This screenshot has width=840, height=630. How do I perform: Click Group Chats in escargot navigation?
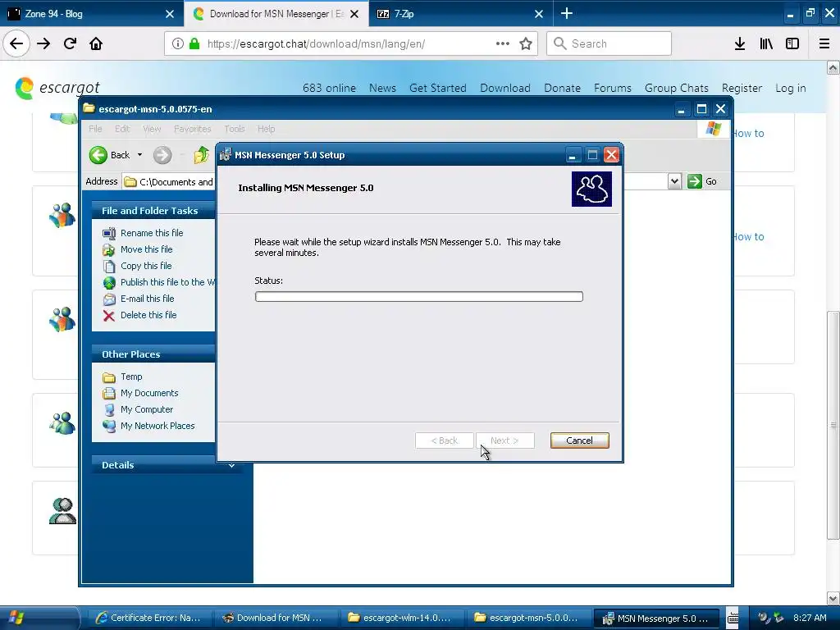(x=677, y=88)
